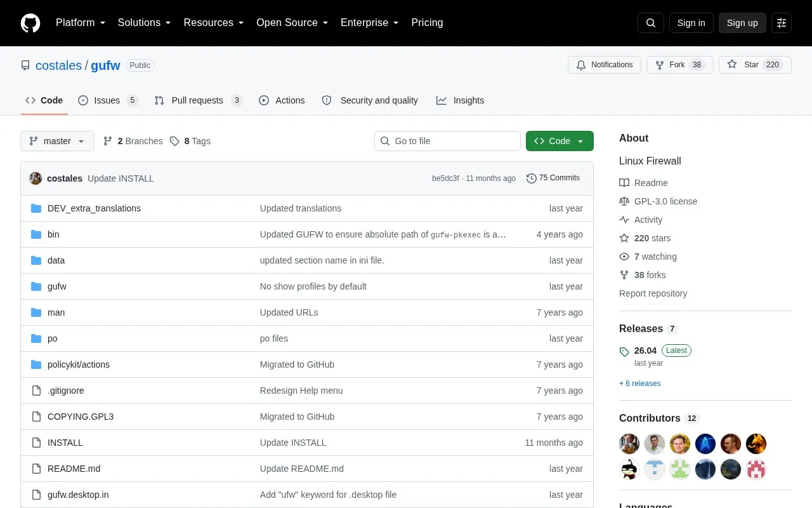View the 220 stars link
Image resolution: width=812 pixels, height=508 pixels.
click(x=645, y=238)
